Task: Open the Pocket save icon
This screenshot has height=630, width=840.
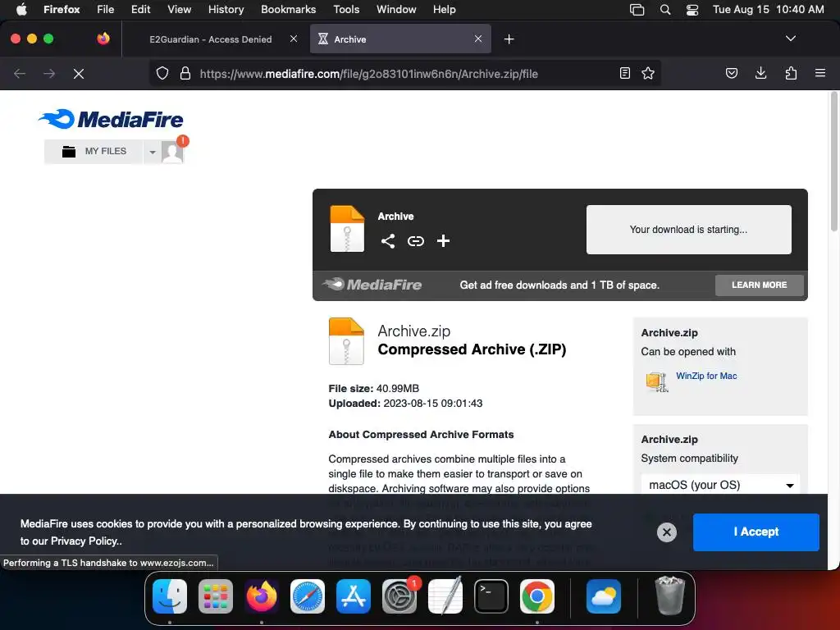Action: point(731,73)
